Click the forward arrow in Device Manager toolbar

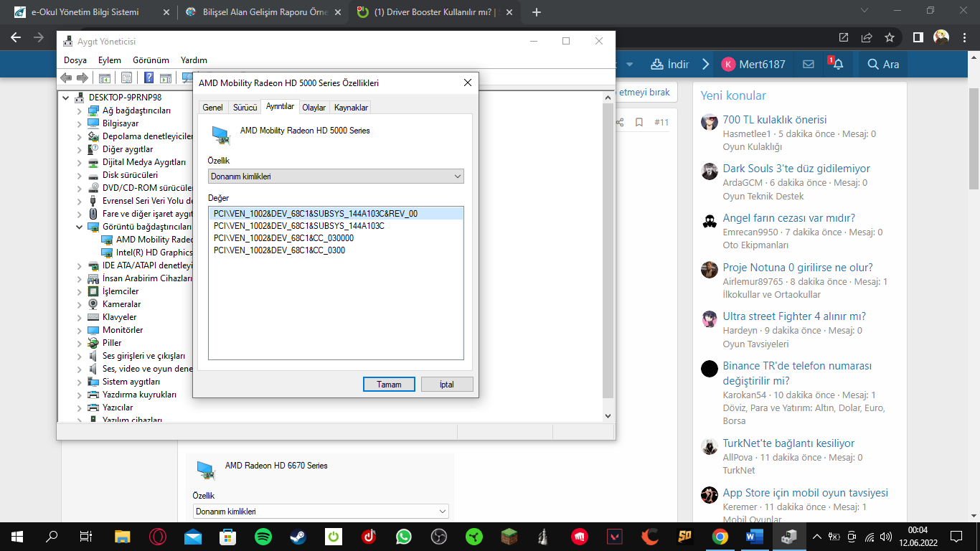(x=83, y=77)
